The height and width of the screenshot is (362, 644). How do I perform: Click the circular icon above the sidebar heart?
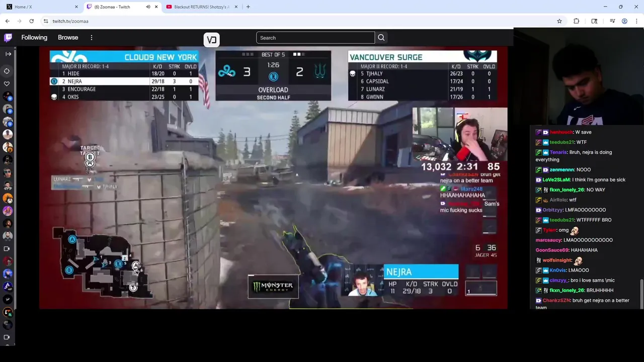pyautogui.click(x=7, y=71)
